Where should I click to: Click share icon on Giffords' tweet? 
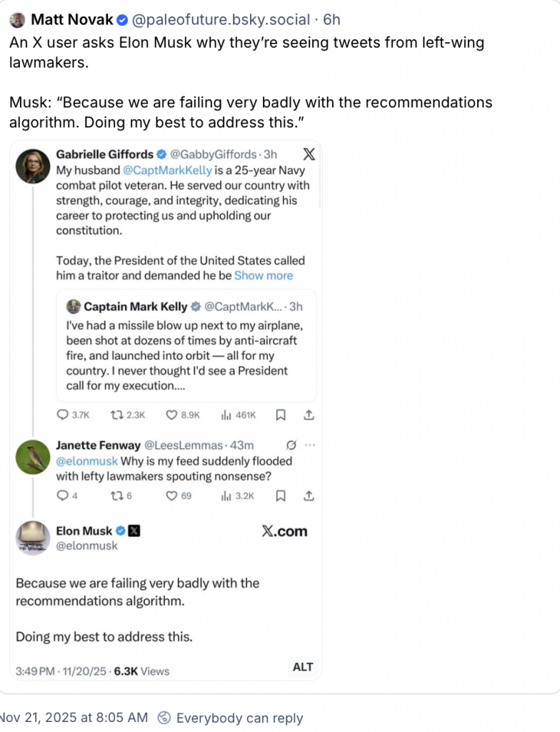[x=309, y=415]
